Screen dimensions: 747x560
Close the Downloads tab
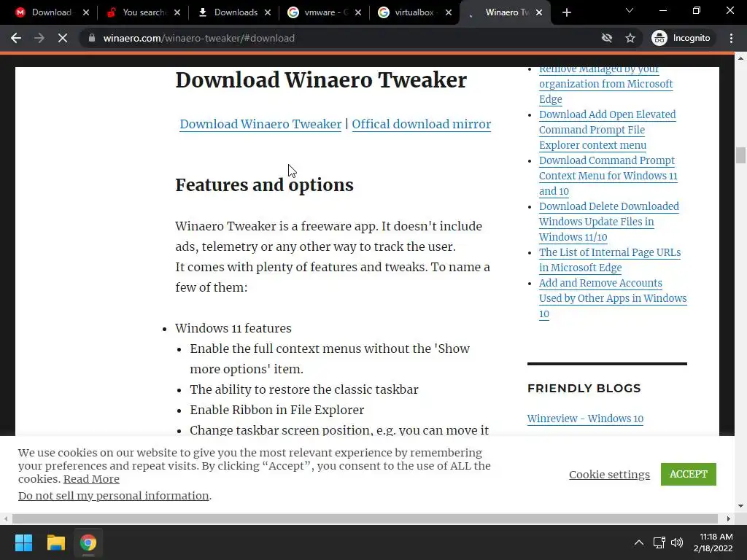pos(268,12)
